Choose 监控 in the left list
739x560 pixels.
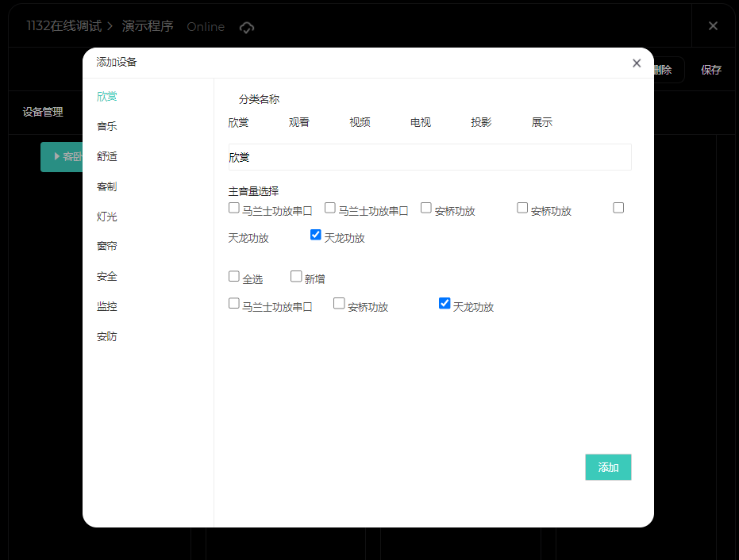pos(107,306)
